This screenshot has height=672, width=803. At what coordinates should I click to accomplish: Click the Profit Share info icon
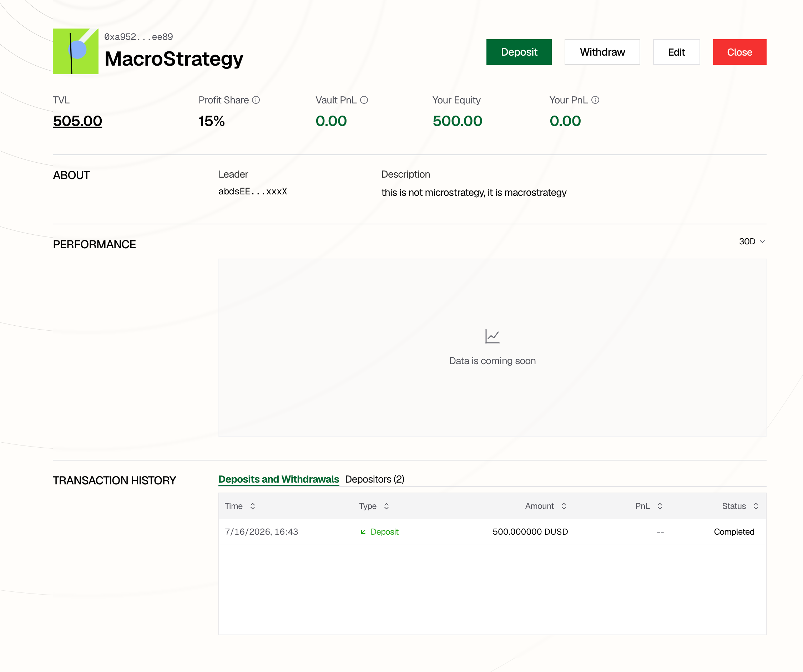click(x=256, y=100)
